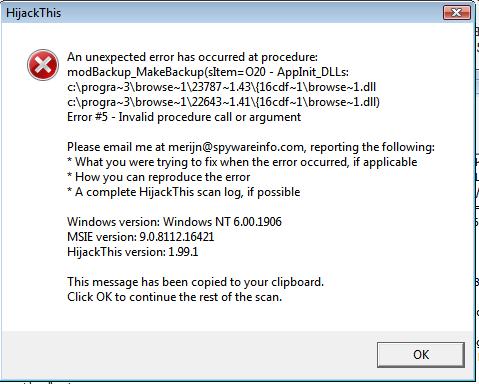Click the merijn@spywareinfo.com email address
This screenshot has width=479, height=384.
(x=236, y=147)
